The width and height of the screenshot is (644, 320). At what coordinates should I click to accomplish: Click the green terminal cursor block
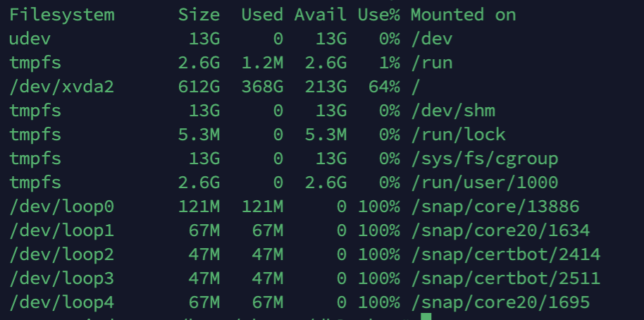point(425,316)
